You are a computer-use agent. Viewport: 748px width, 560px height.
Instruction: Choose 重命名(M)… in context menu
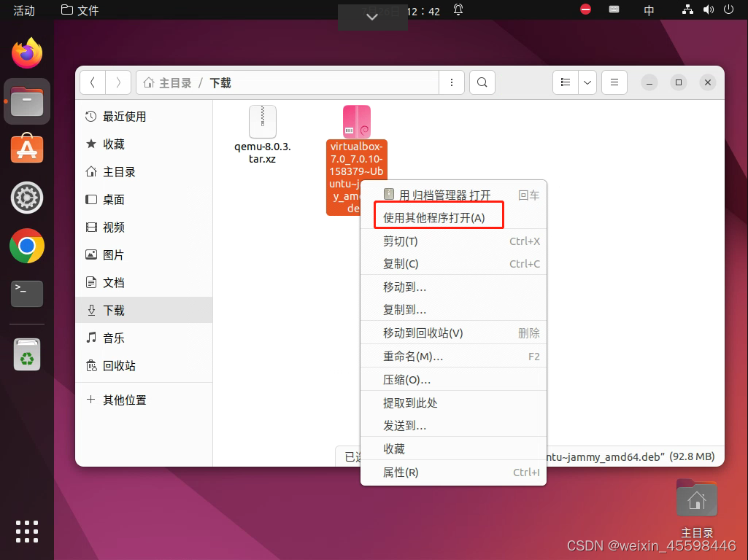pos(453,356)
